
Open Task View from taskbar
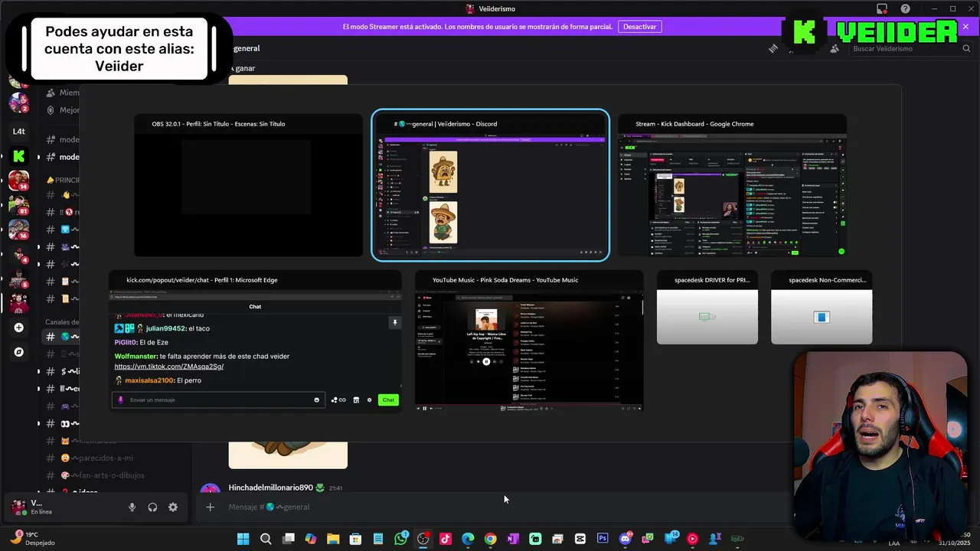[x=288, y=539]
